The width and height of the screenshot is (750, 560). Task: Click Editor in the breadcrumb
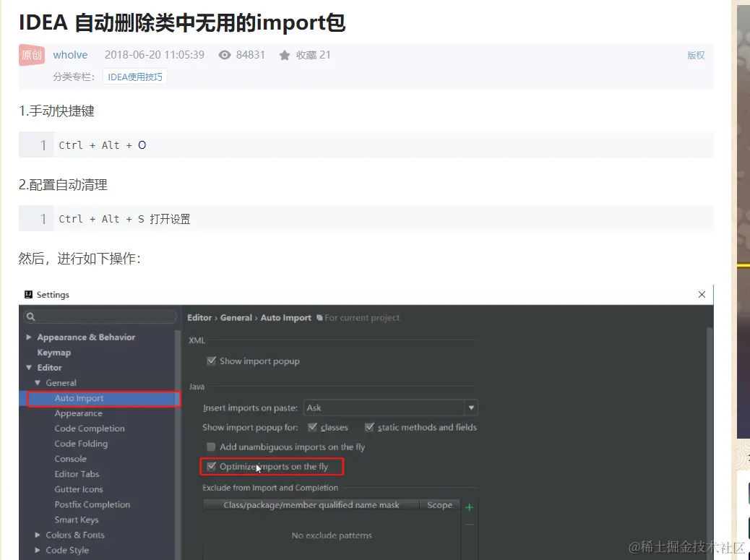199,318
